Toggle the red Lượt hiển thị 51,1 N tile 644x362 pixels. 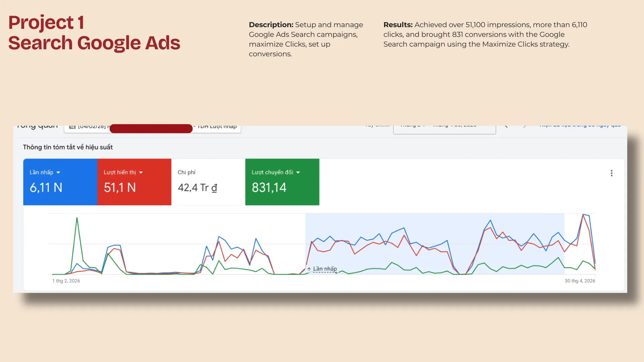(x=134, y=182)
